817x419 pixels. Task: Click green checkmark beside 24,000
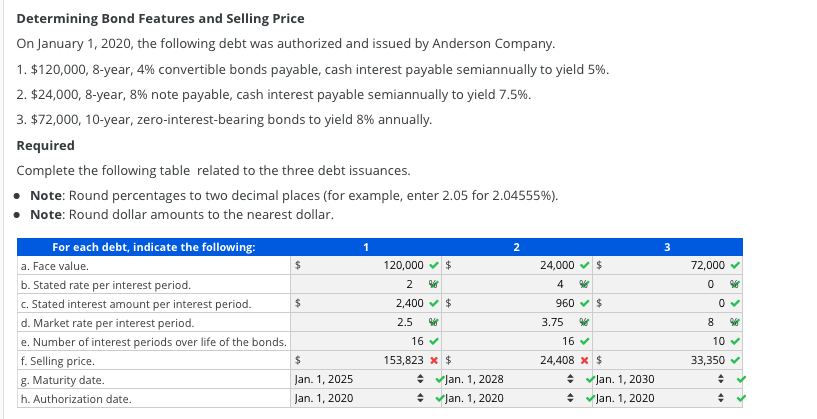pyautogui.click(x=585, y=265)
